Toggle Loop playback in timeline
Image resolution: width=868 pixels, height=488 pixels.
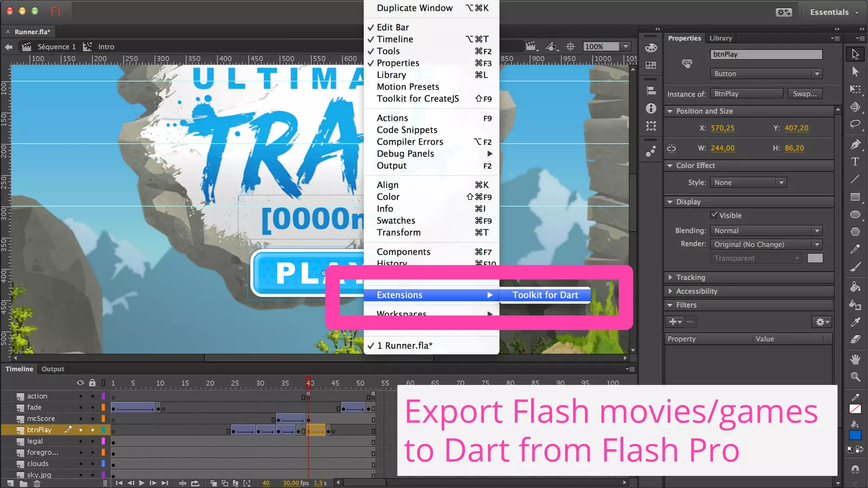195,483
